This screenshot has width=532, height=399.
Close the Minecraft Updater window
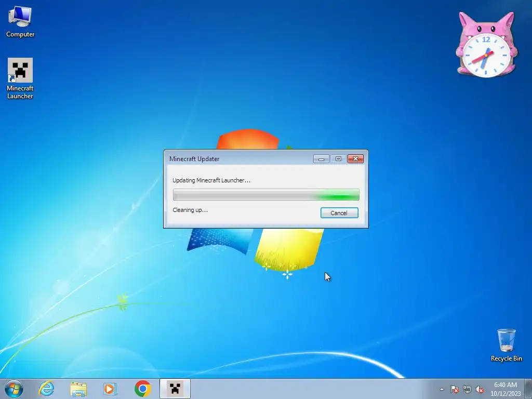[x=355, y=159]
